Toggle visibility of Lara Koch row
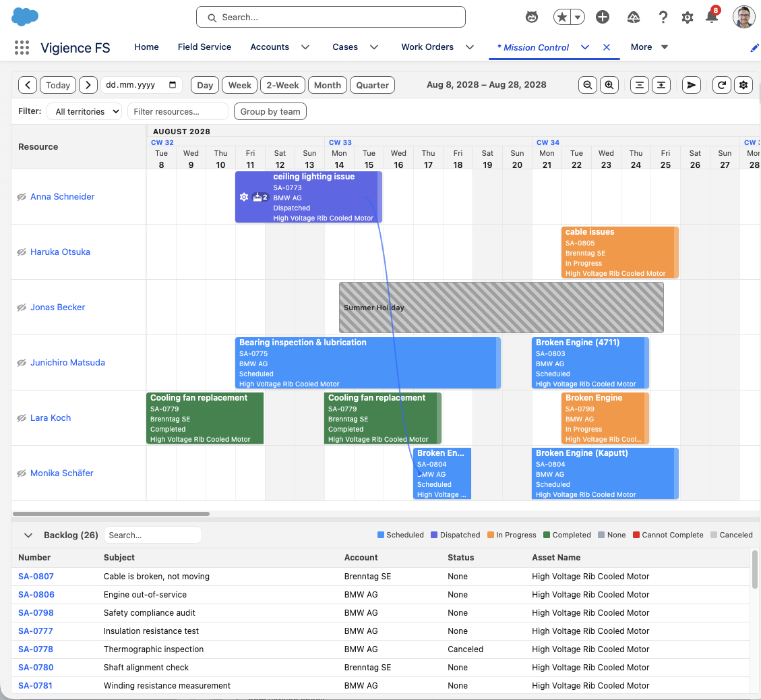This screenshot has height=700, width=761. point(22,418)
